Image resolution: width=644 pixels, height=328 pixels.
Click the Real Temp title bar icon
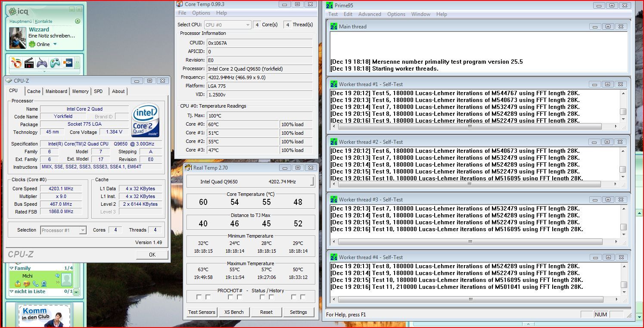coord(188,167)
